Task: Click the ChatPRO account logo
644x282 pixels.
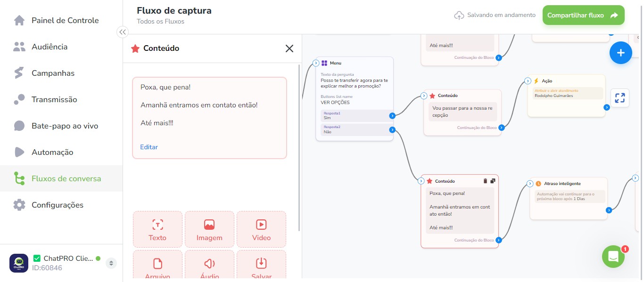Action: (x=19, y=263)
